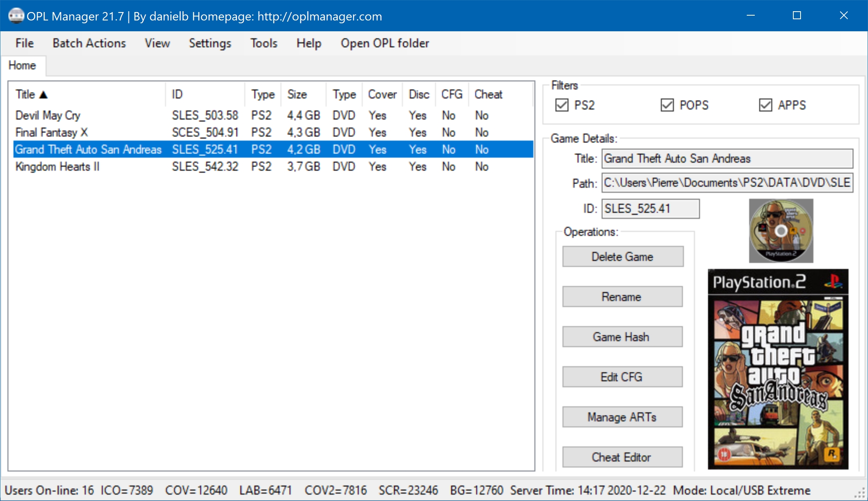Image resolution: width=868 pixels, height=501 pixels.
Task: Open the View menu
Action: tap(157, 43)
